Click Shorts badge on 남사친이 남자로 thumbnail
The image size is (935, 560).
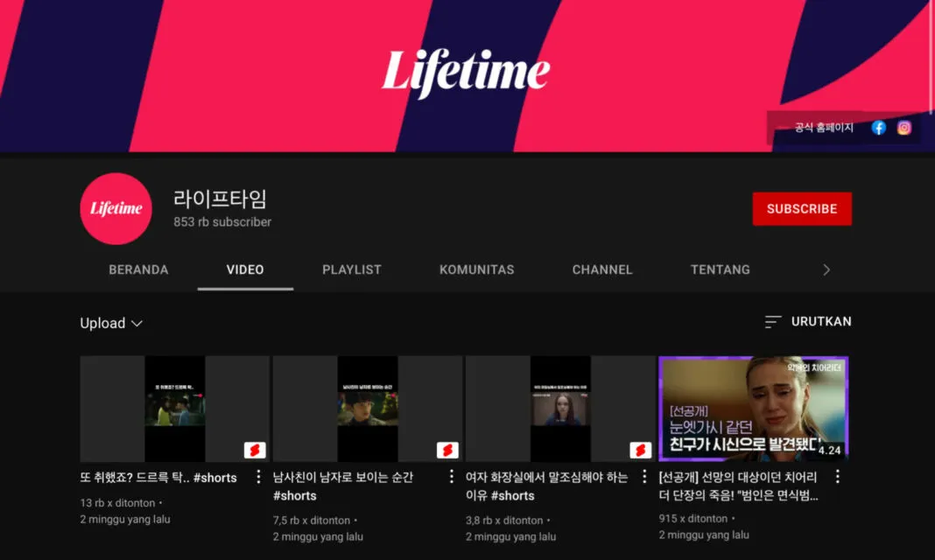[447, 450]
